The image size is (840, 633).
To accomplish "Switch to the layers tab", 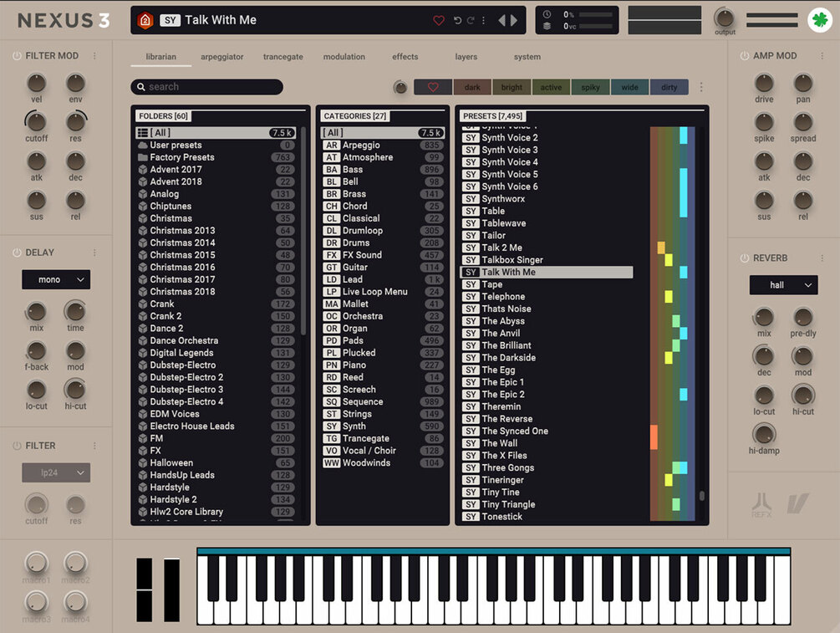I will 466,57.
